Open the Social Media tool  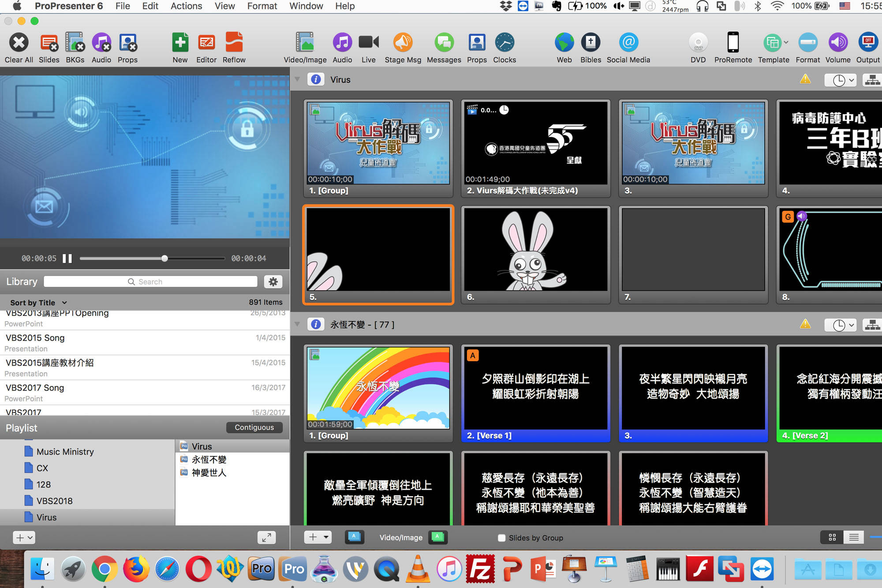[x=628, y=43]
